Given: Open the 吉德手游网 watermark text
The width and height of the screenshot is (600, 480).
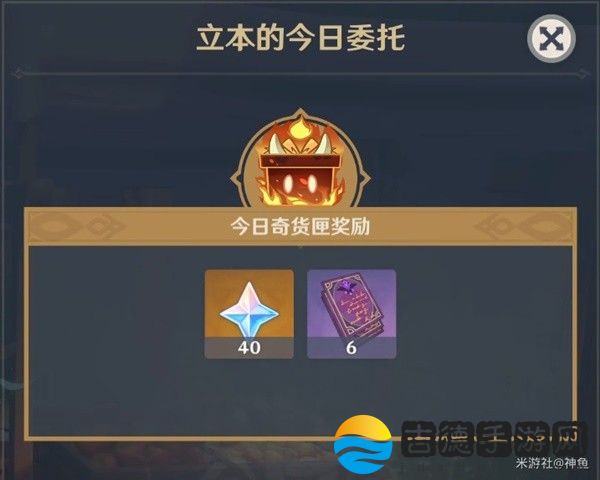Looking at the screenshot, I should tap(496, 439).
